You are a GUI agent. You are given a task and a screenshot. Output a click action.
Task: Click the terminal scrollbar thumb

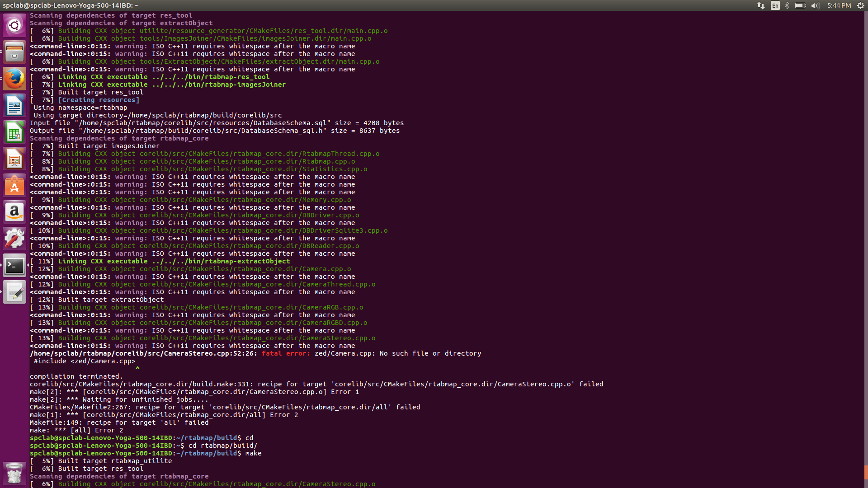[866, 472]
